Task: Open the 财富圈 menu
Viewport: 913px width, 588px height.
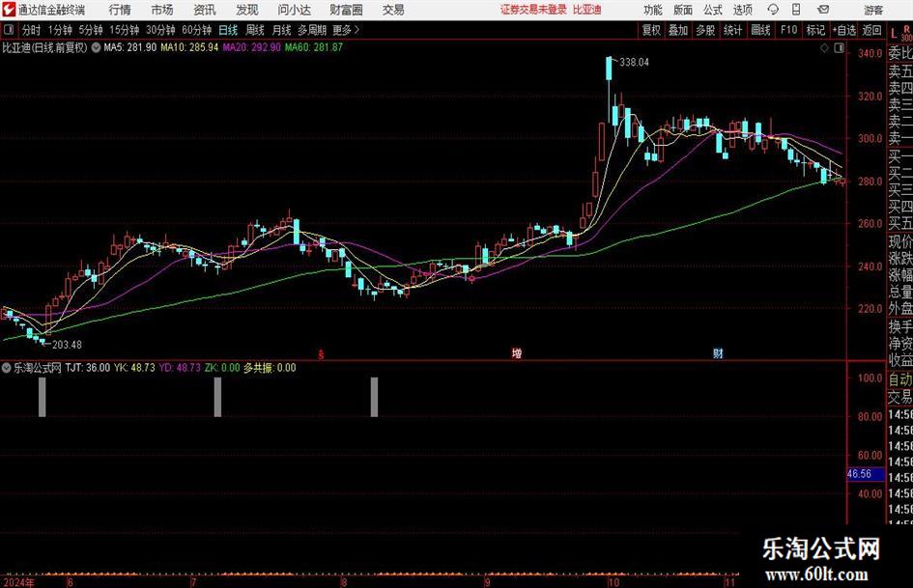Action: 346,10
